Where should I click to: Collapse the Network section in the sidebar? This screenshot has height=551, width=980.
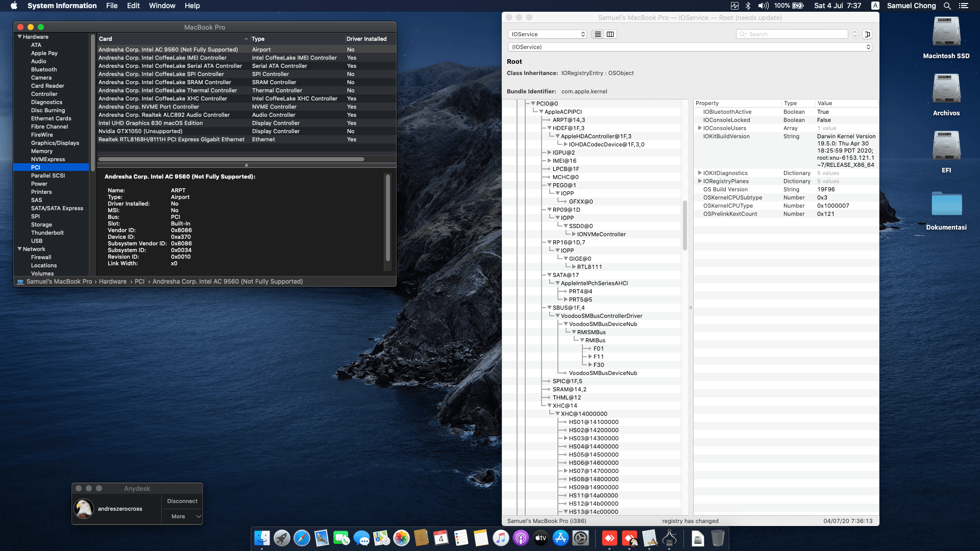(x=20, y=249)
